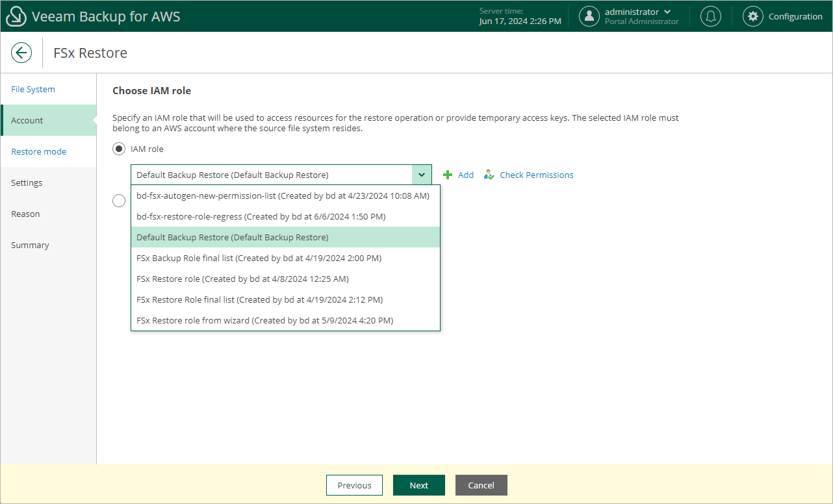The width and height of the screenshot is (833, 504).
Task: Pick FSx Restore role created 4/8/2024
Action: pyautogui.click(x=285, y=279)
